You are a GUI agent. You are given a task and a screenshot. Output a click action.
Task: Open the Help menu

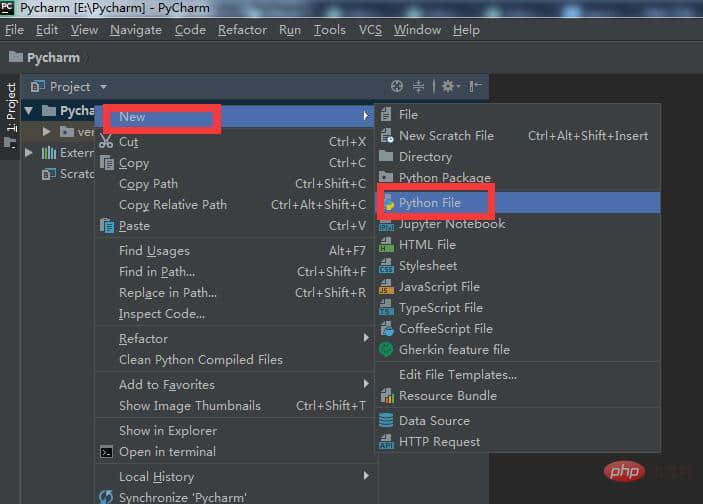tap(466, 30)
